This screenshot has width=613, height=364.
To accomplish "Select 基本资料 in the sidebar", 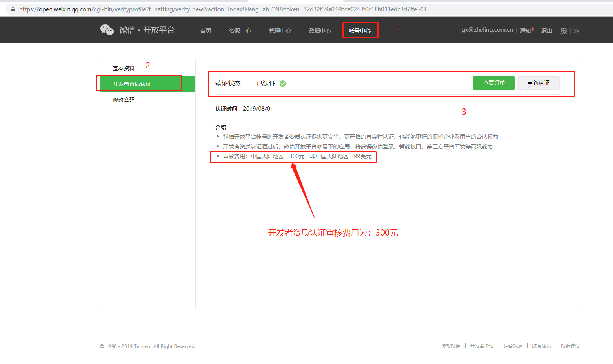I will tap(123, 68).
